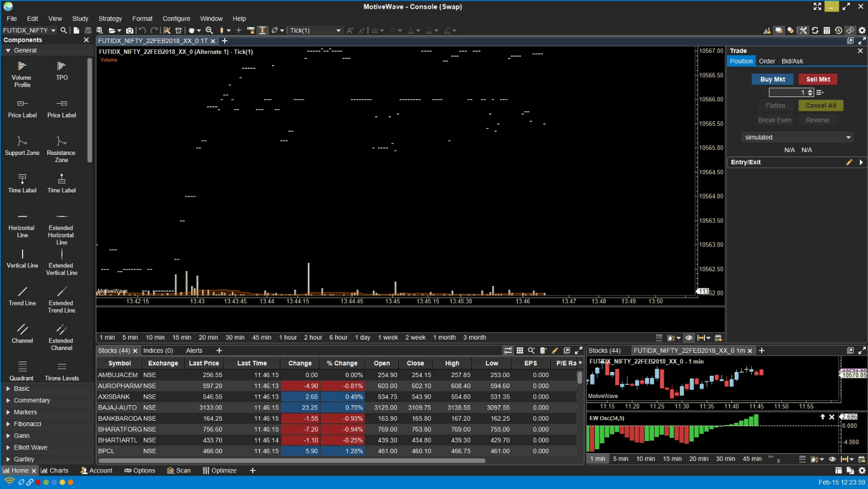Click the zoom magnifier toolbar icon
The width and height of the screenshot is (868, 489).
209,30
